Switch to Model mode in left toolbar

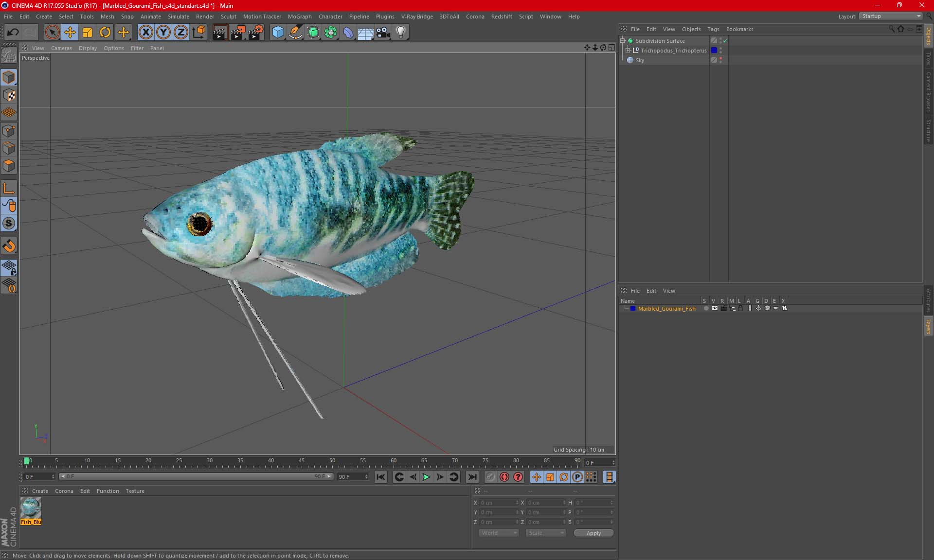tap(9, 77)
